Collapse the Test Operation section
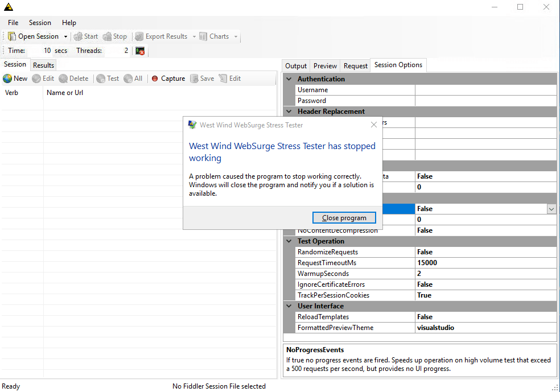The height and width of the screenshot is (392, 560). tap(289, 241)
